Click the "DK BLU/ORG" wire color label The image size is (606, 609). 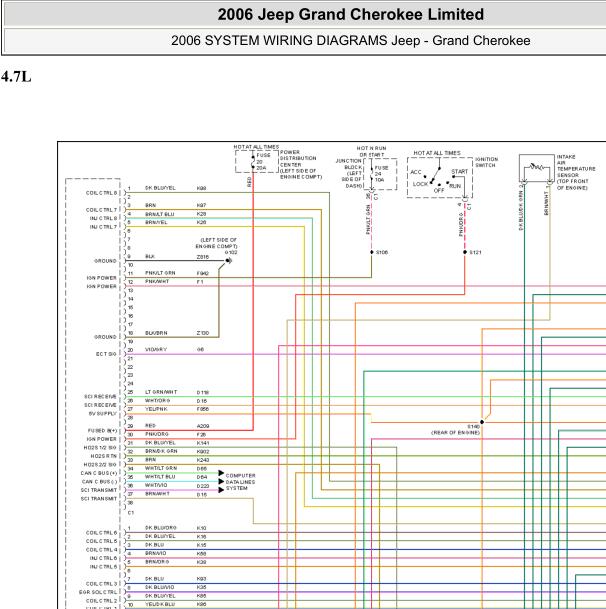pyautogui.click(x=160, y=528)
